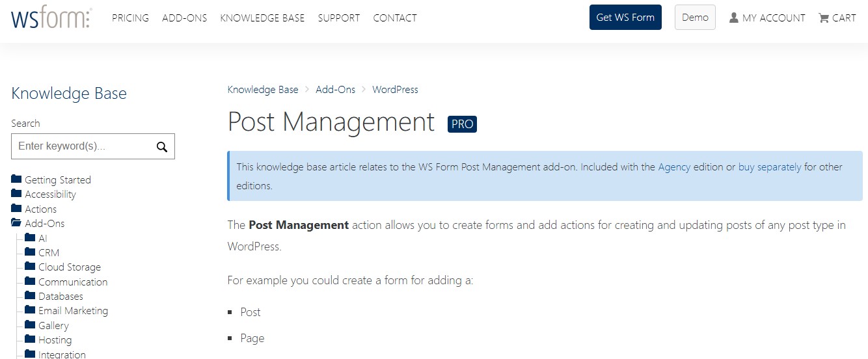This screenshot has width=868, height=359.
Task: Click the shopping cart icon
Action: coord(824,18)
